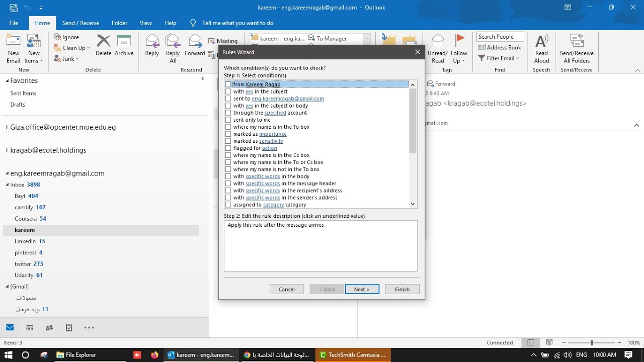Open the Address Book
The height and width of the screenshot is (362, 644).
(x=500, y=47)
